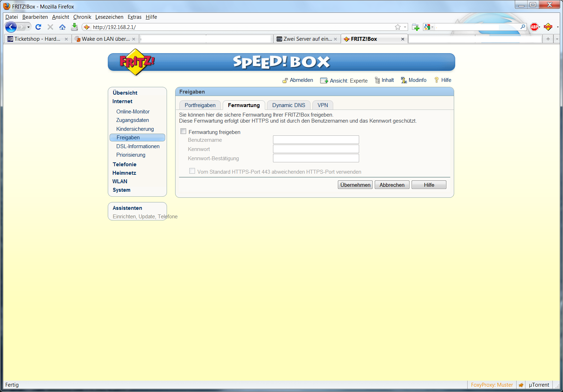The image size is (563, 392).
Task: Open the Ansicht menu
Action: (x=61, y=17)
